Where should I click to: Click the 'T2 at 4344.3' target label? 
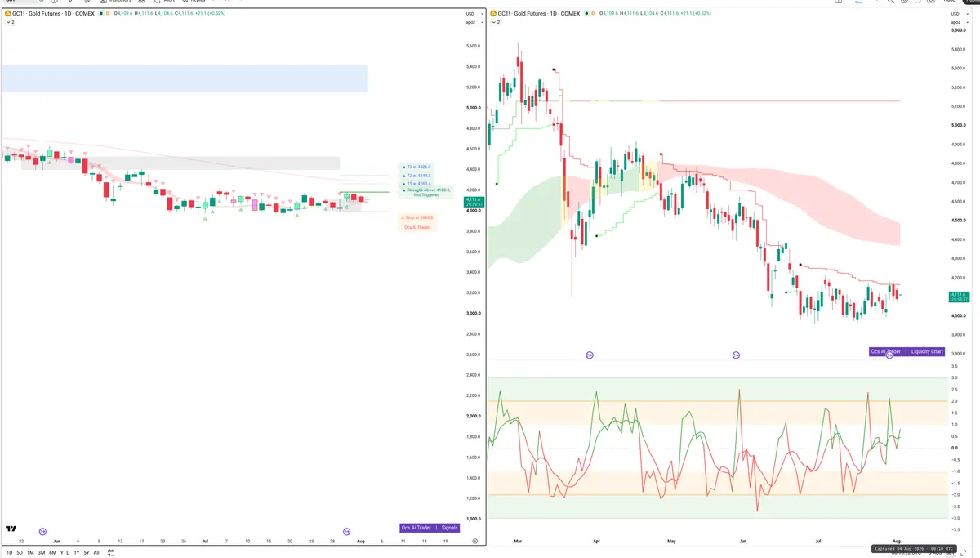click(x=416, y=176)
